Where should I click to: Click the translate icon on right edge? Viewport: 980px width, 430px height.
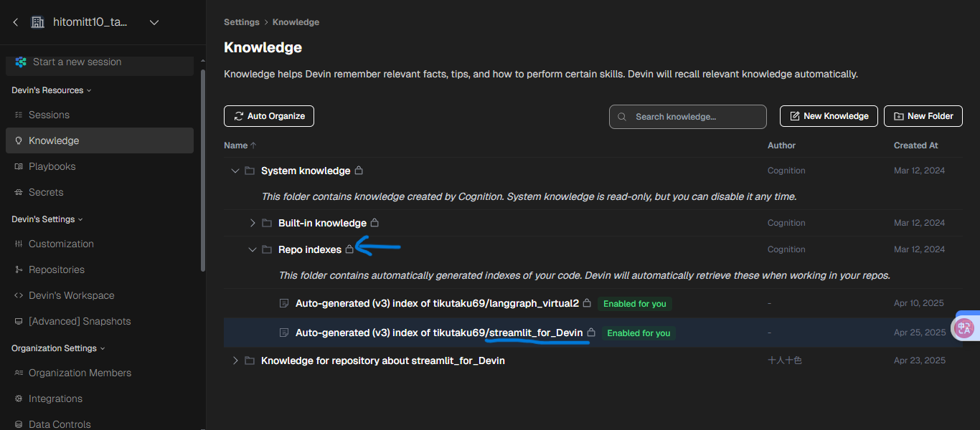[x=963, y=328]
